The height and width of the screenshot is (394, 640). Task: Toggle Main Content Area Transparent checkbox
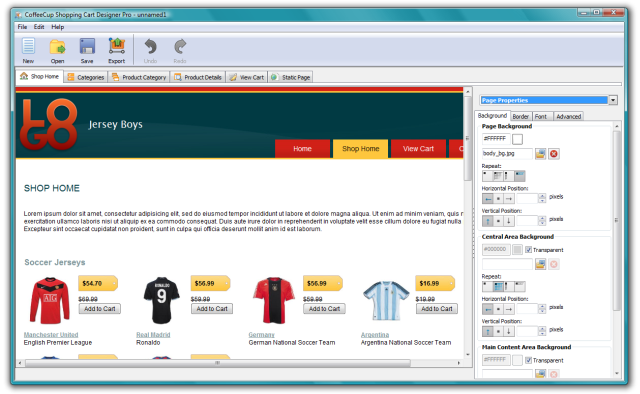coord(528,360)
